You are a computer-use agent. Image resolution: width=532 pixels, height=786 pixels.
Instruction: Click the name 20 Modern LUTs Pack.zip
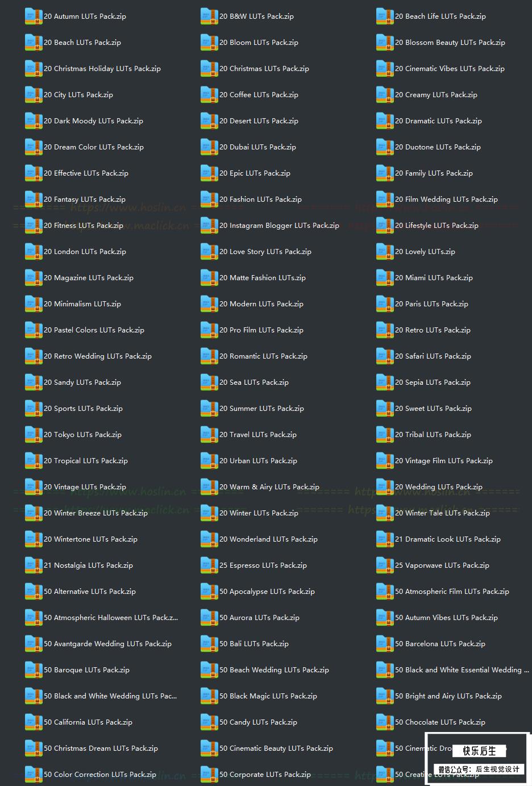coord(261,304)
